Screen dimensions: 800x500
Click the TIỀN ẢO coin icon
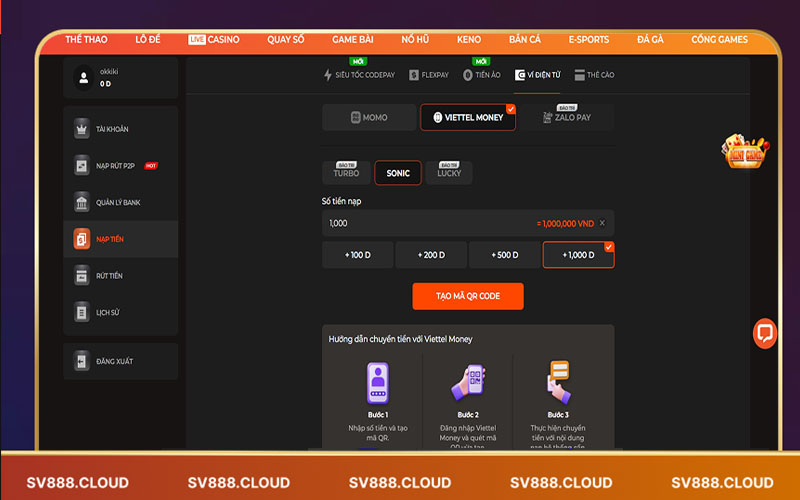(467, 75)
